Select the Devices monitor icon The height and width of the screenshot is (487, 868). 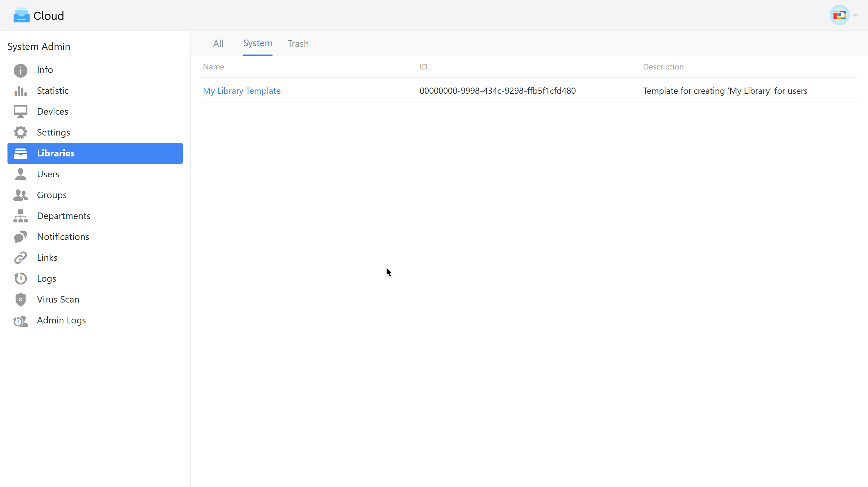(21, 112)
